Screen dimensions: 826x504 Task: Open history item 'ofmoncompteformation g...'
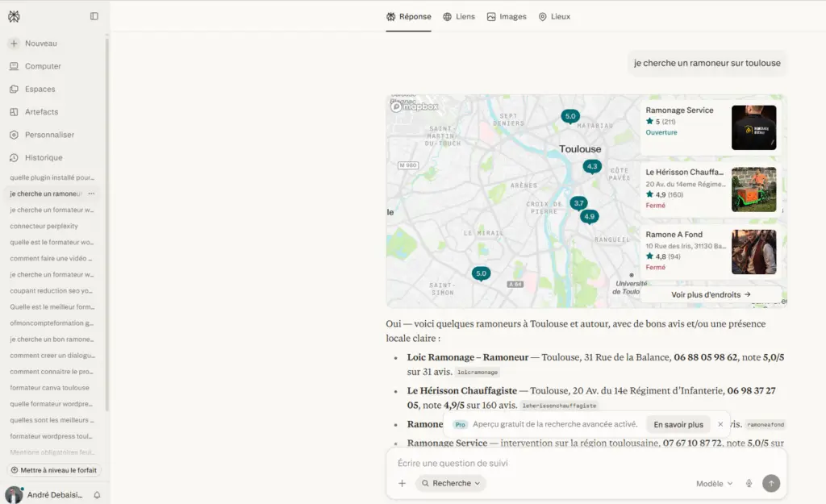click(x=52, y=323)
